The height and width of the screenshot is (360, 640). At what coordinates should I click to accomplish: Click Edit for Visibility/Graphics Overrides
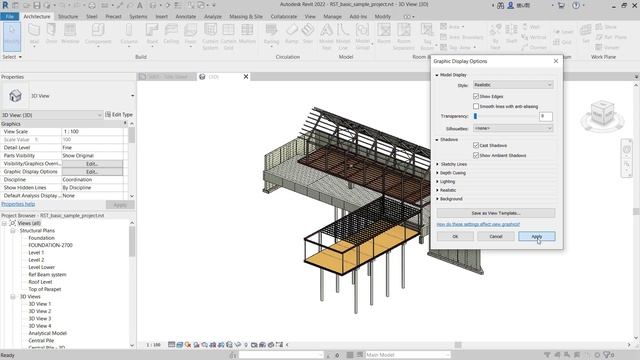(x=92, y=164)
